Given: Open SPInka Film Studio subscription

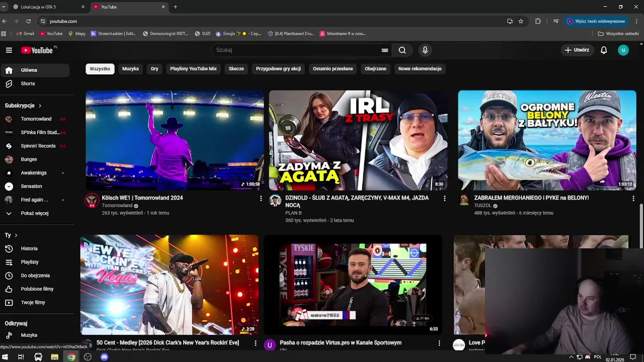Looking at the screenshot, I should pos(35,132).
